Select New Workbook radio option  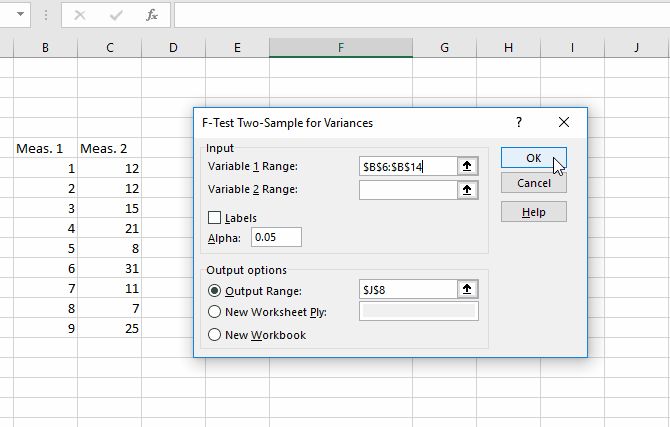214,335
